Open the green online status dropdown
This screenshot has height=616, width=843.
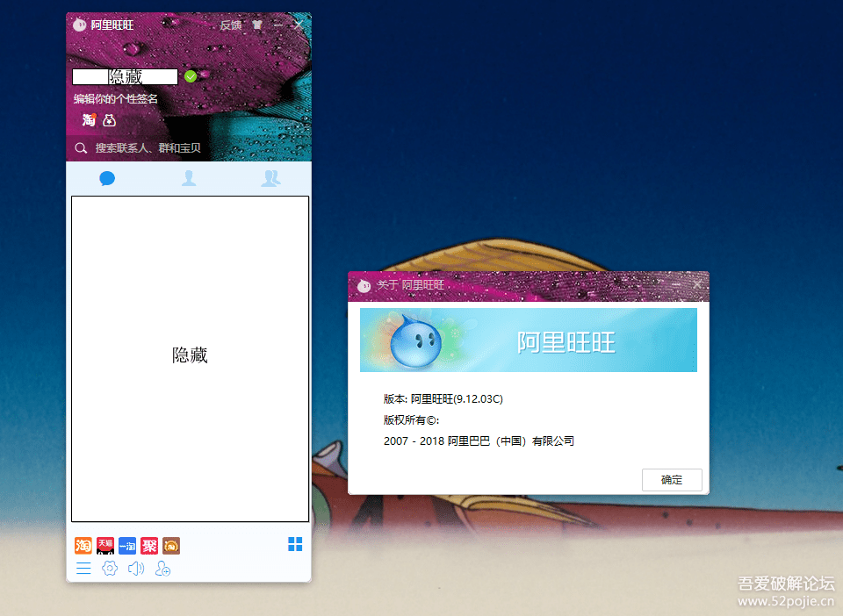click(x=191, y=76)
